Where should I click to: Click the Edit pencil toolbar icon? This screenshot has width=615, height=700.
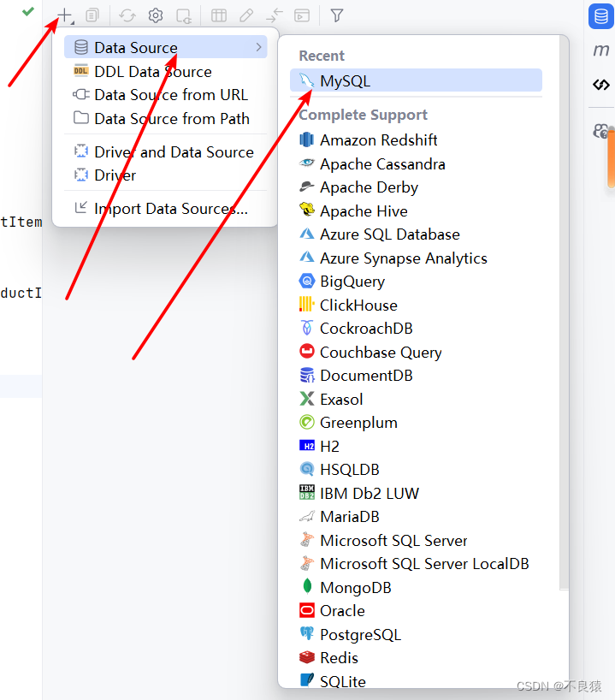point(246,15)
